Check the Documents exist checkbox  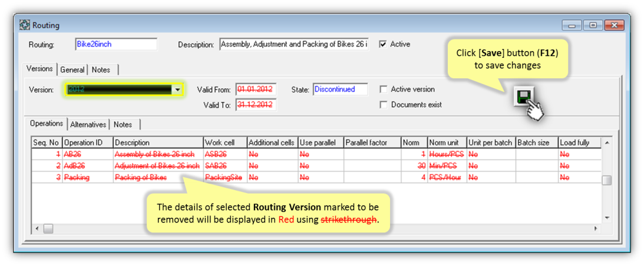(x=384, y=105)
